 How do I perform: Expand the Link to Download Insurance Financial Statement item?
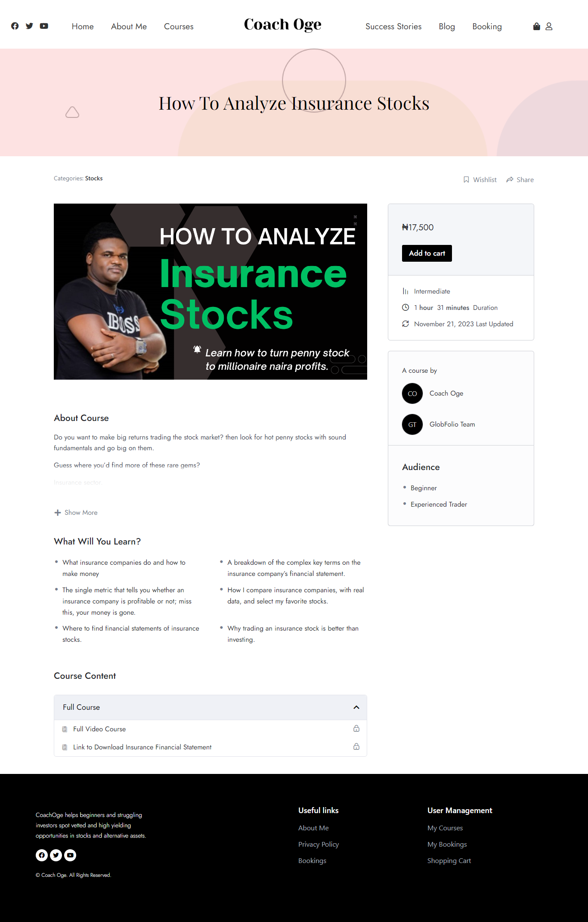142,747
